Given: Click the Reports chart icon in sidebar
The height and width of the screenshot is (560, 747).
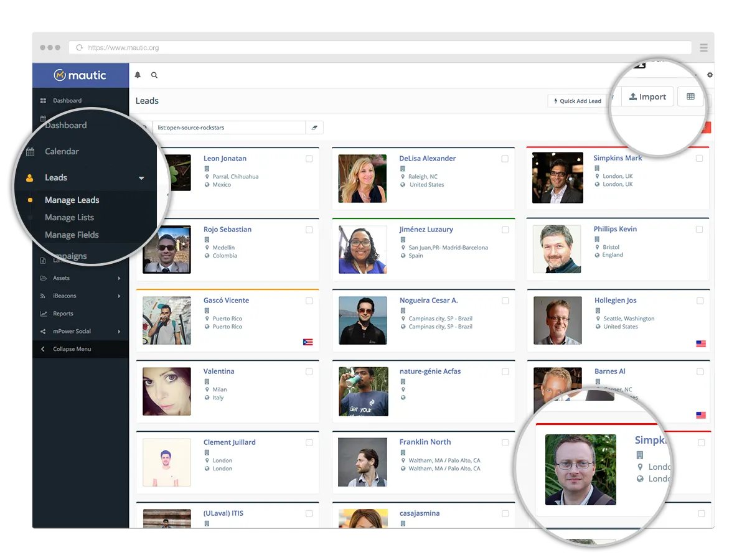Looking at the screenshot, I should click(43, 314).
